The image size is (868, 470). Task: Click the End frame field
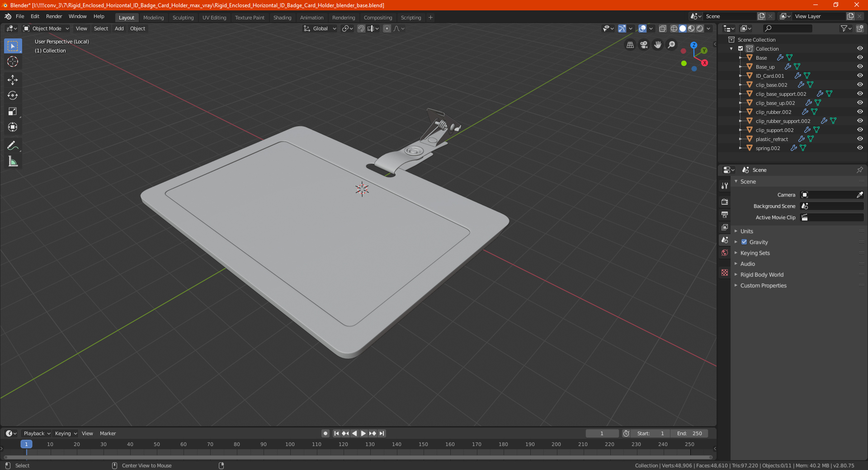click(x=689, y=433)
